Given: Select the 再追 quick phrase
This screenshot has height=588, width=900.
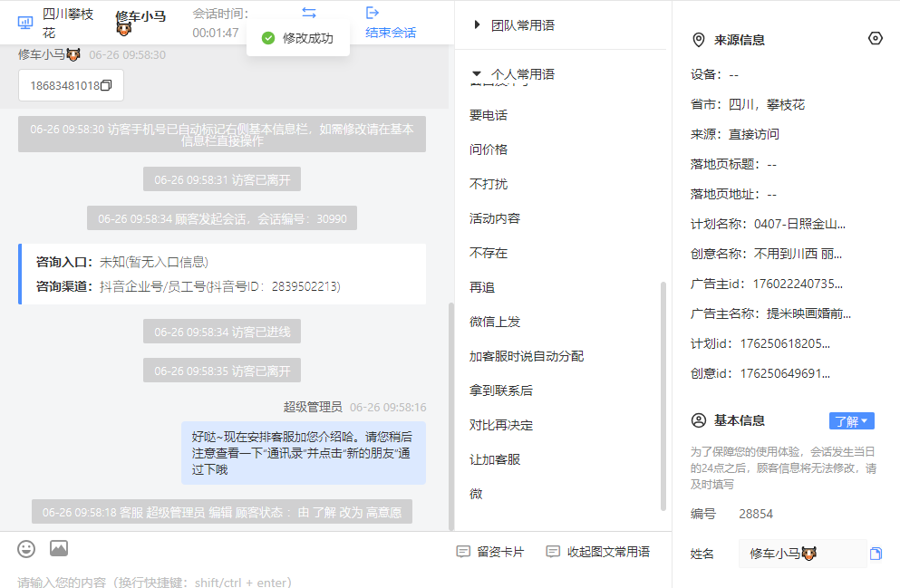Looking at the screenshot, I should 482,287.
